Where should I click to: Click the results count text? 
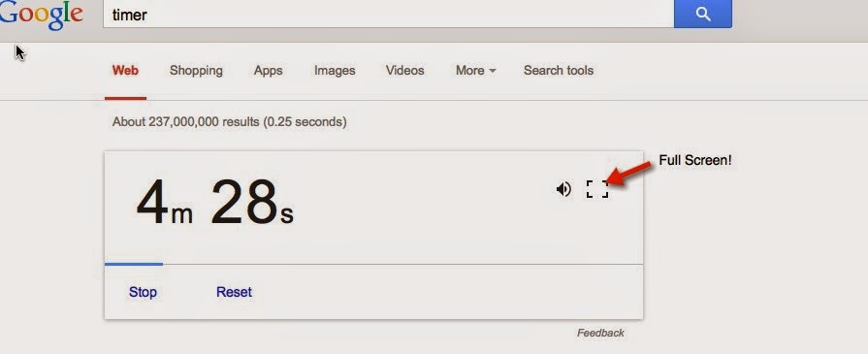tap(229, 121)
